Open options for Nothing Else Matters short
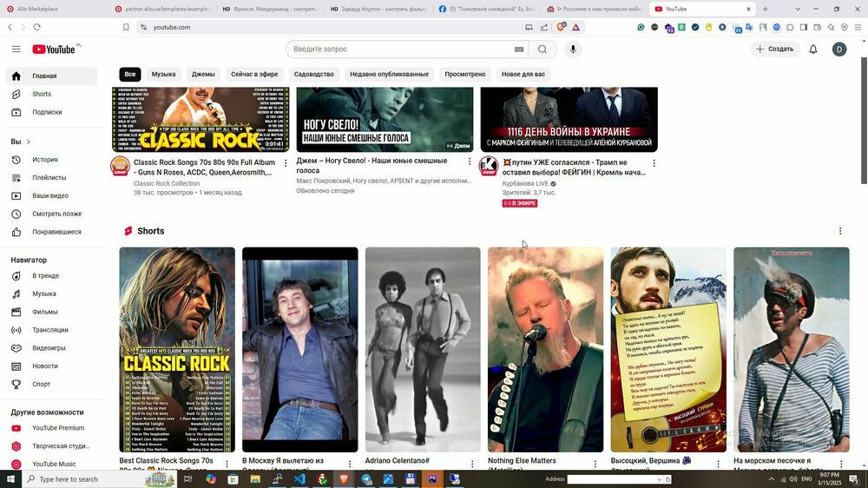Screen dimensions: 868x488 595,464
